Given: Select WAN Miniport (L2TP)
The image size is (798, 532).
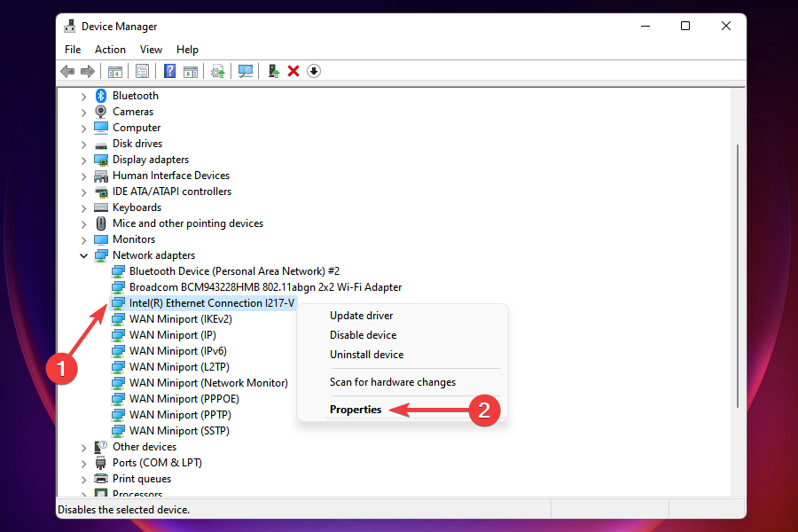Looking at the screenshot, I should pyautogui.click(x=179, y=367).
